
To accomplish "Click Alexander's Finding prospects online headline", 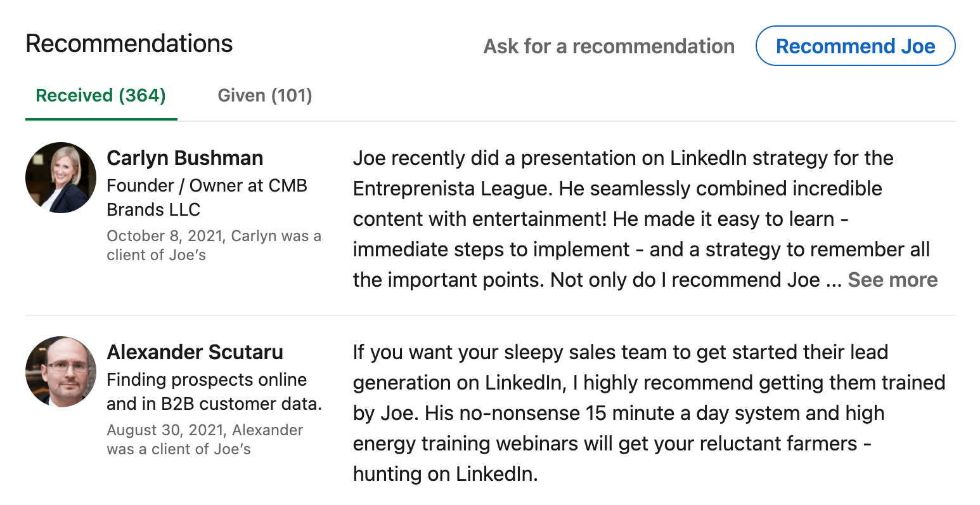I will pyautogui.click(x=214, y=391).
